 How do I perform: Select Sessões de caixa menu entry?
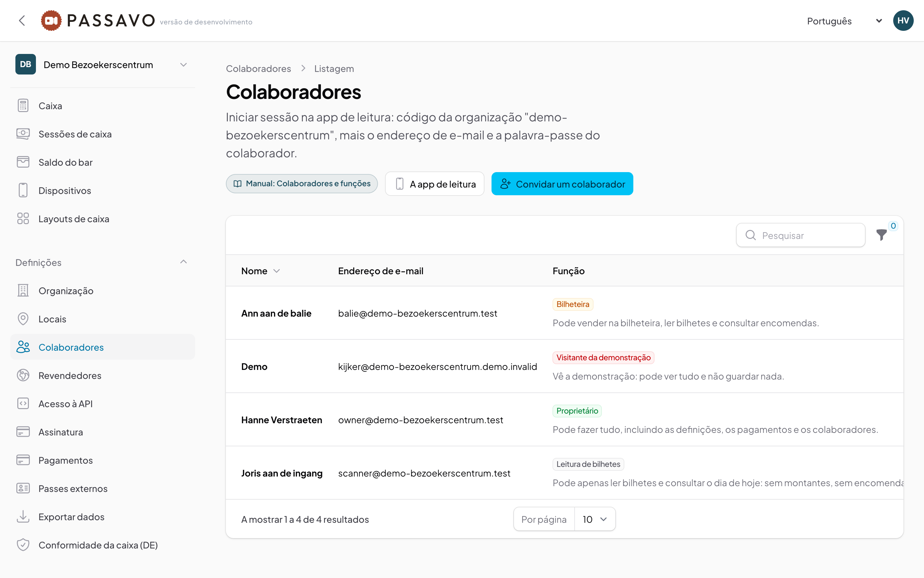(x=102, y=134)
